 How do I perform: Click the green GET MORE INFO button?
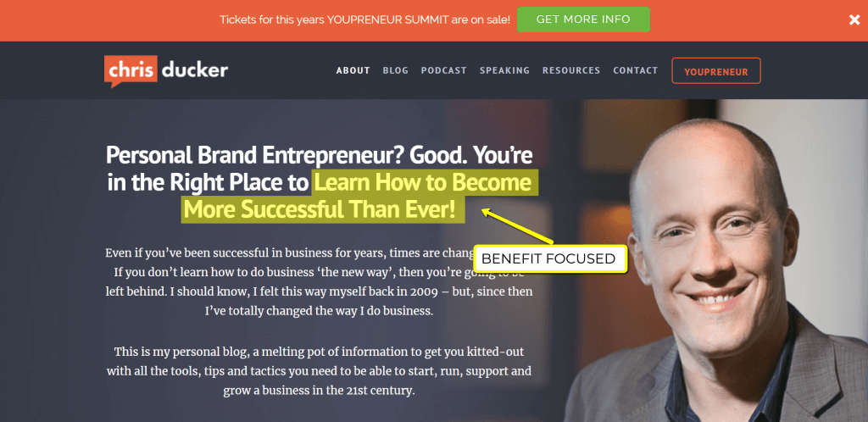click(583, 19)
